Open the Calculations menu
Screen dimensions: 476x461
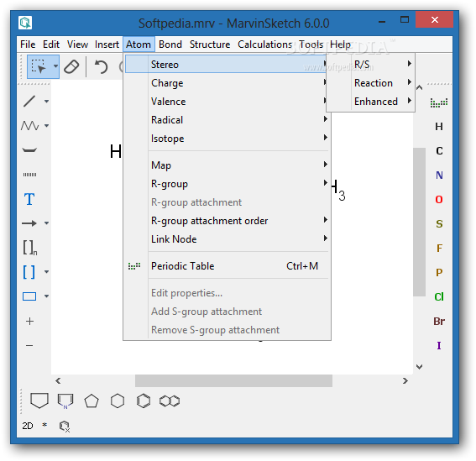[x=264, y=45]
